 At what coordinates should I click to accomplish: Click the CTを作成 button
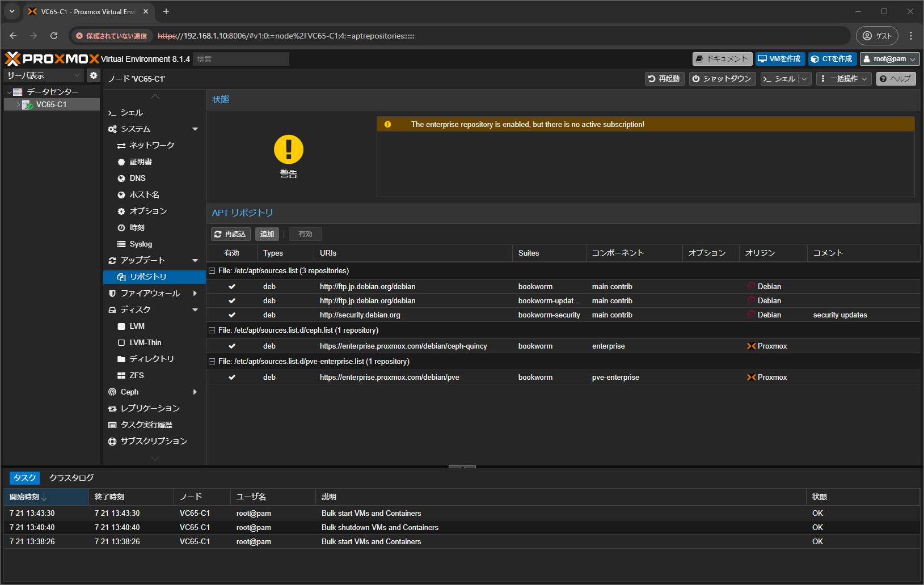(832, 59)
